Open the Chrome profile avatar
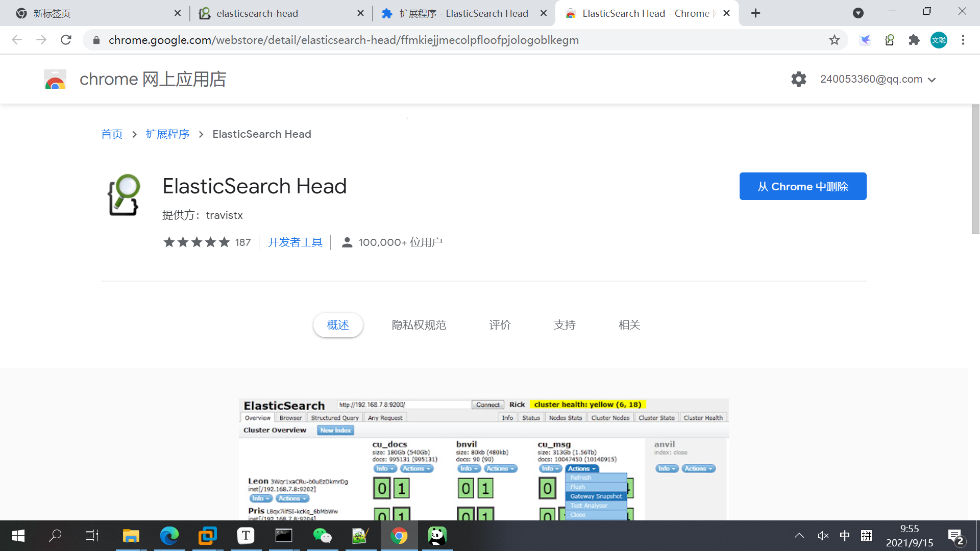Screen dimensions: 980x551 [x=939, y=40]
